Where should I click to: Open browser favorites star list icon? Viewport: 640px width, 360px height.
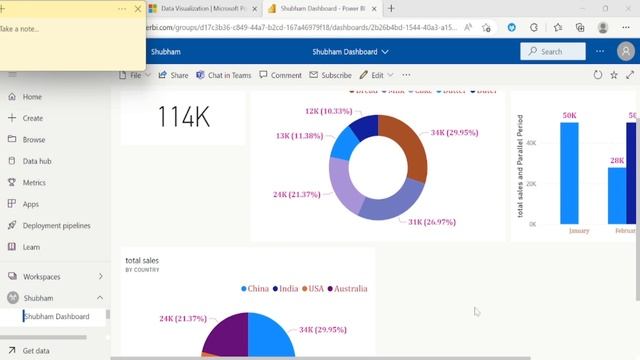(558, 28)
